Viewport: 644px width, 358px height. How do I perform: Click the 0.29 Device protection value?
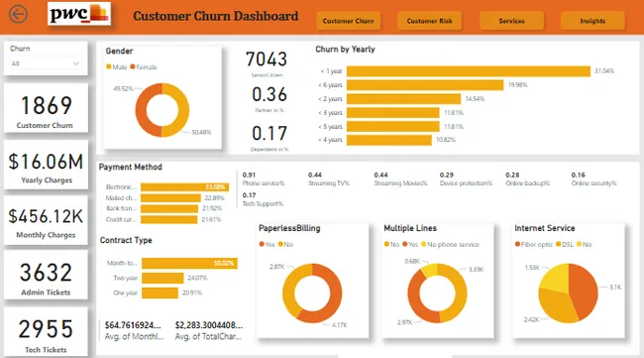pos(447,176)
